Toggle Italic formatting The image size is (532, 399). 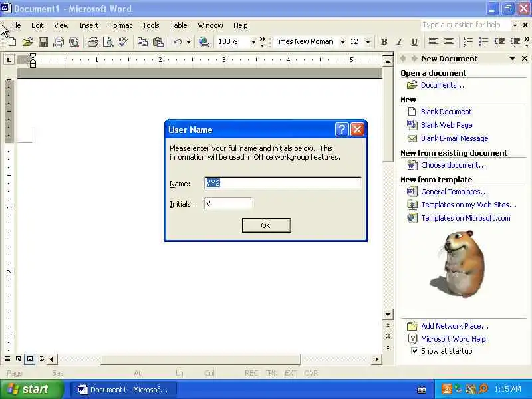click(x=400, y=42)
